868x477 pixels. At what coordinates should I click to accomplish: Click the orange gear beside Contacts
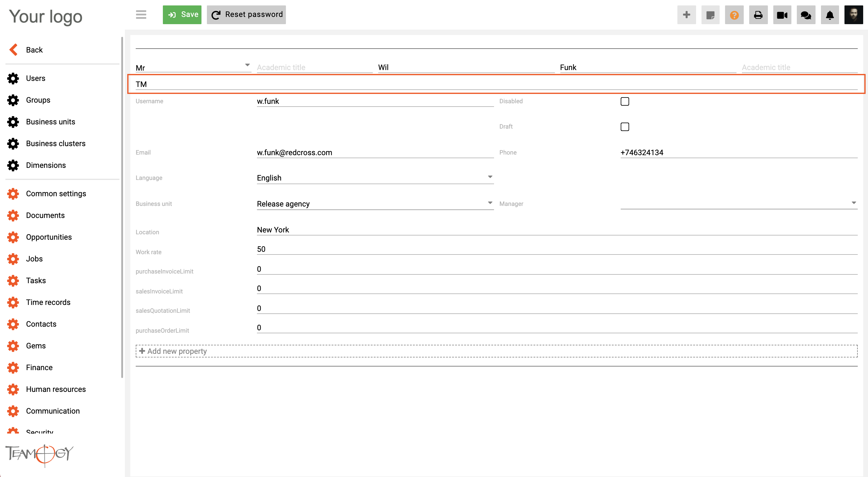[x=13, y=324]
